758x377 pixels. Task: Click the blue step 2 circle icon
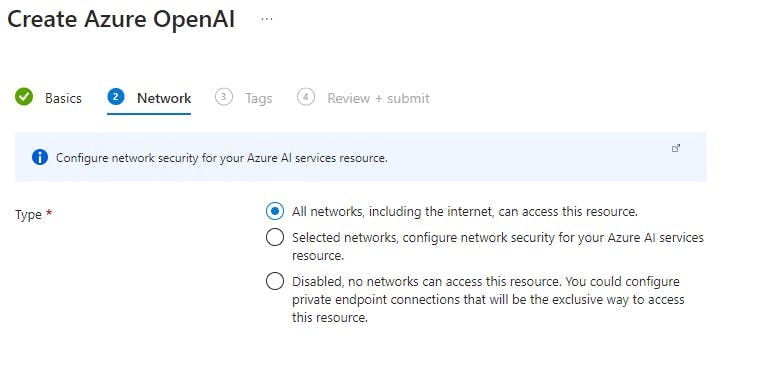pos(116,97)
